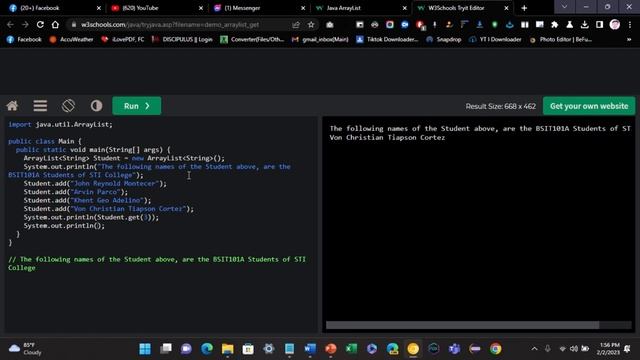640x360 pixels.
Task: Open PowerPoint from the taskbar
Action: (331, 349)
